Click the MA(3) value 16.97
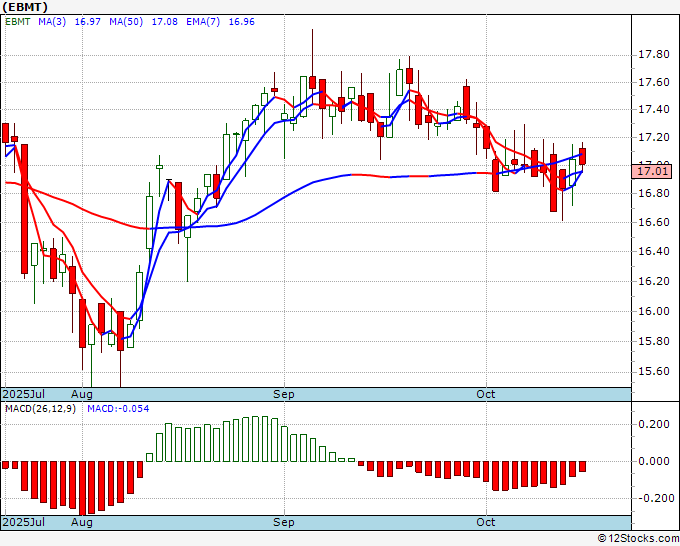 88,22
